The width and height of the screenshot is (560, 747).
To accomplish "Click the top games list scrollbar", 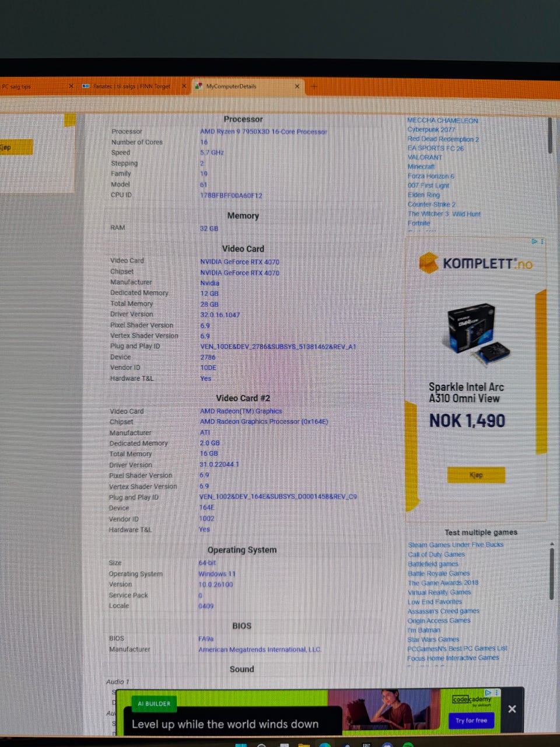I will [x=550, y=135].
